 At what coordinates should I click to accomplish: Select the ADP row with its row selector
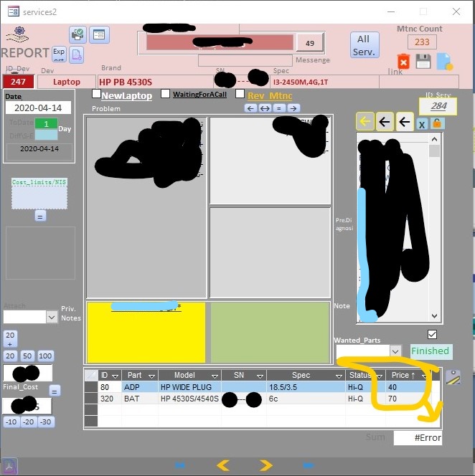click(91, 387)
